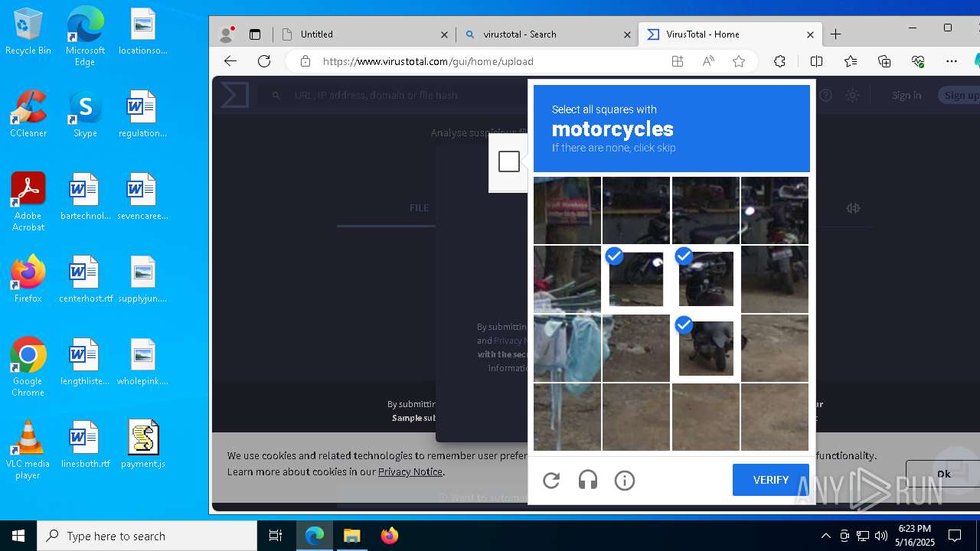This screenshot has width=980, height=551.
Task: Open the Collections icon
Action: pyautogui.click(x=884, y=61)
